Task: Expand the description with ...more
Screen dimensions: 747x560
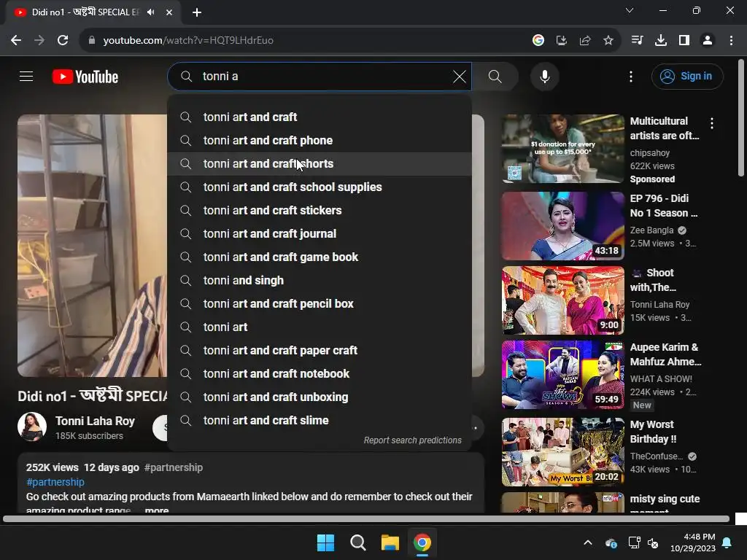Action: [x=157, y=510]
